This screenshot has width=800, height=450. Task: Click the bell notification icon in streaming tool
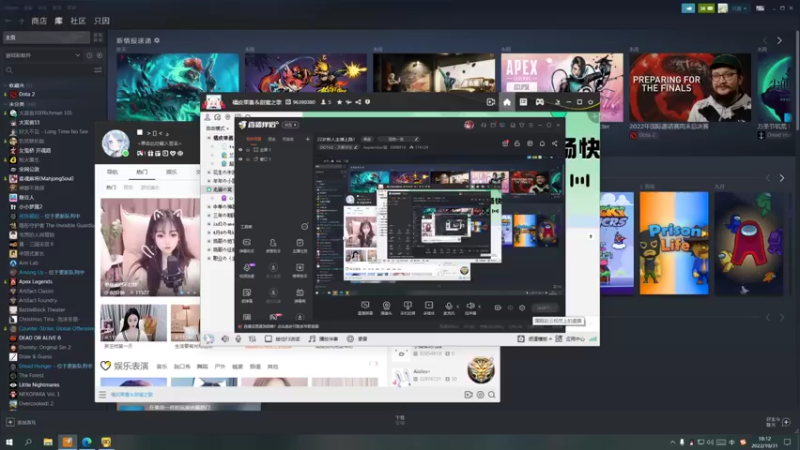(x=542, y=143)
